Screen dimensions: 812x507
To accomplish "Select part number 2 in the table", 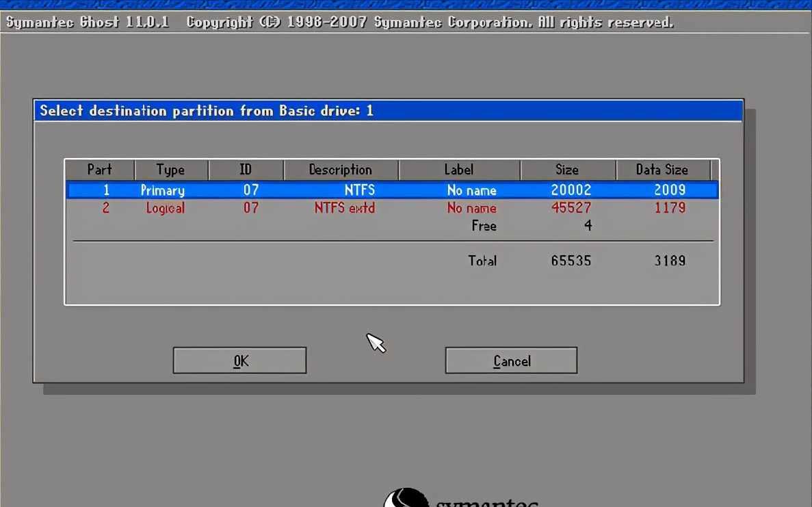I will point(105,208).
